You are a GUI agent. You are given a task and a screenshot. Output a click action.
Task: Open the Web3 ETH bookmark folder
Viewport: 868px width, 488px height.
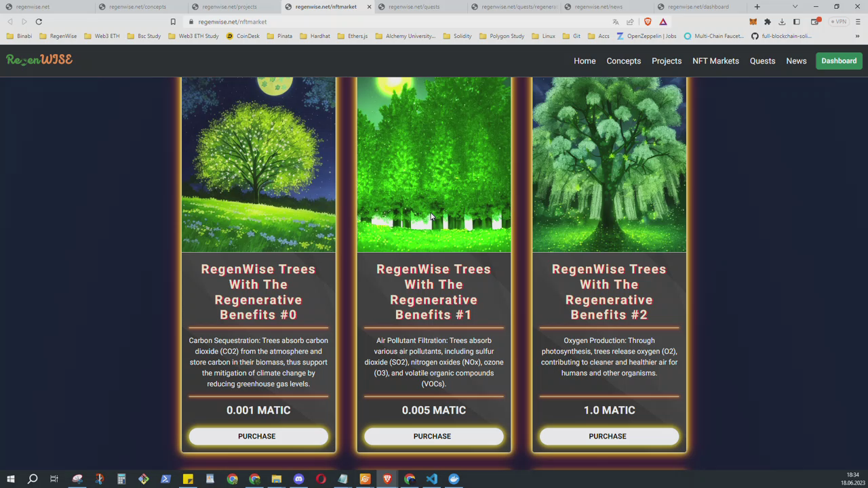[x=102, y=36]
